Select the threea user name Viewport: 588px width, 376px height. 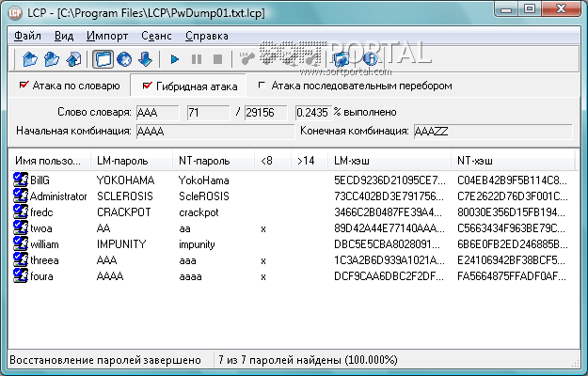click(44, 260)
